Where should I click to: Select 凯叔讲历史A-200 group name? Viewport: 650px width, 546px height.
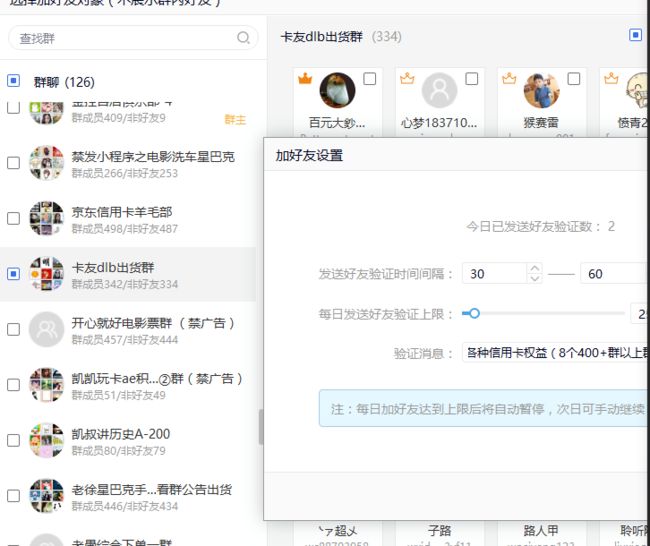click(121, 434)
